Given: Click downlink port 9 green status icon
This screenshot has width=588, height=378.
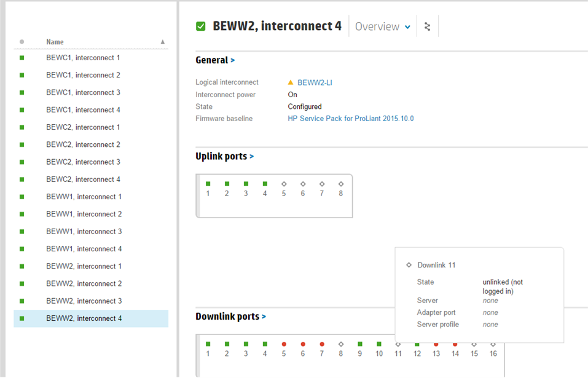Looking at the screenshot, I should [360, 344].
